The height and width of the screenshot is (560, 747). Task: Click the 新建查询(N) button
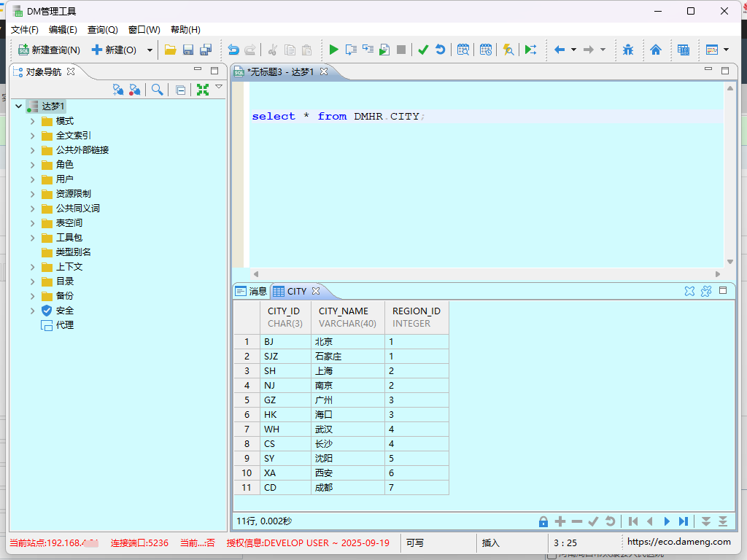[49, 50]
